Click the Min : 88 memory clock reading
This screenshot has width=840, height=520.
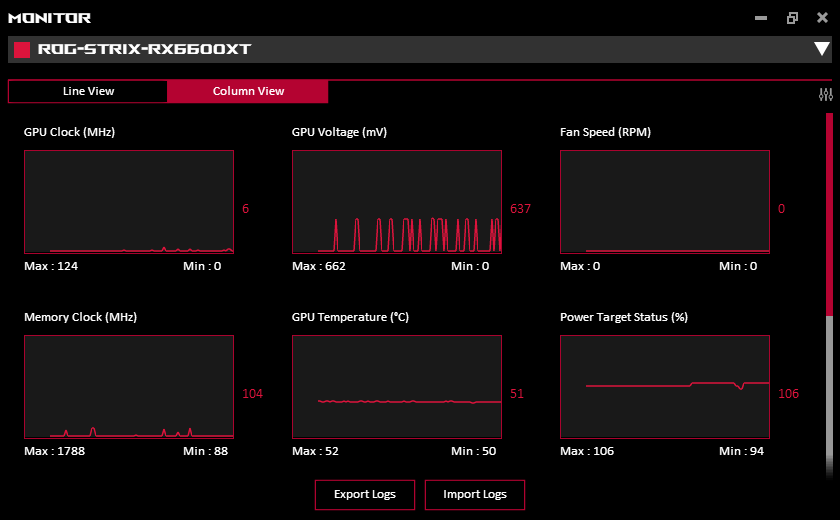[205, 451]
